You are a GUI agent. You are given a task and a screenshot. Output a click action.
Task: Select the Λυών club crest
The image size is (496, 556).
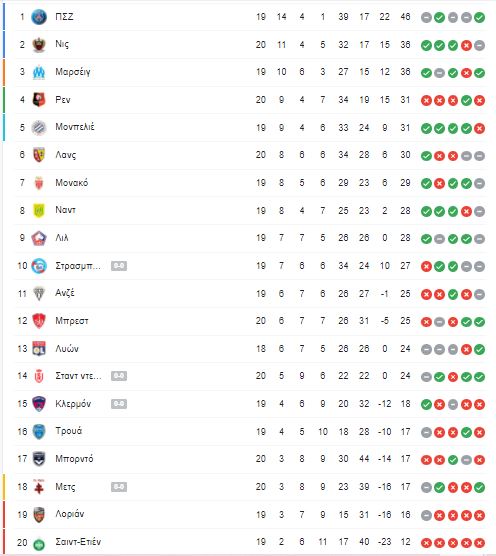(39, 349)
